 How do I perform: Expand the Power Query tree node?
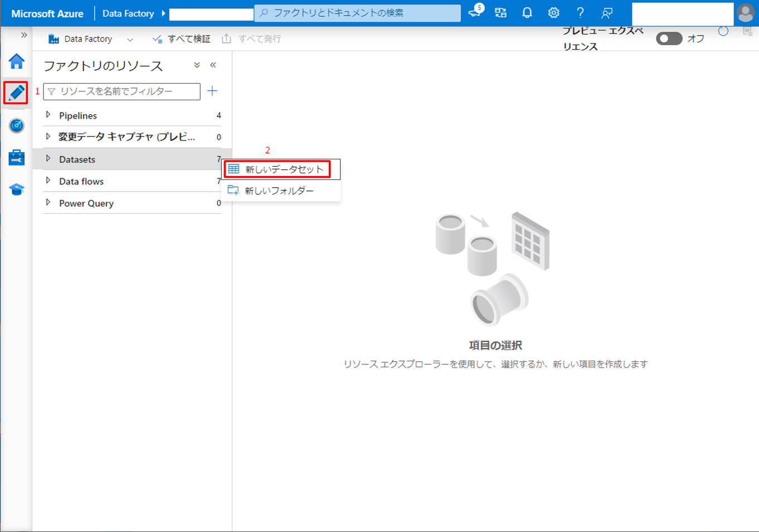coord(48,202)
